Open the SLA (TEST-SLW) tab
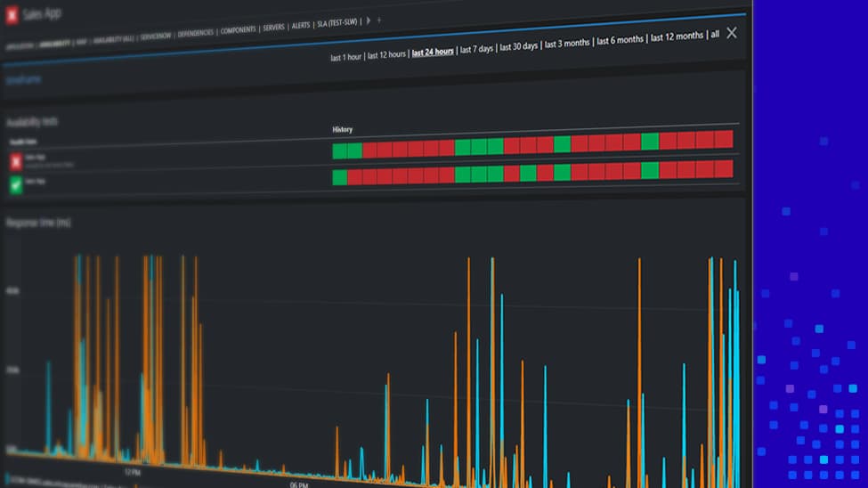868x488 pixels. point(338,24)
